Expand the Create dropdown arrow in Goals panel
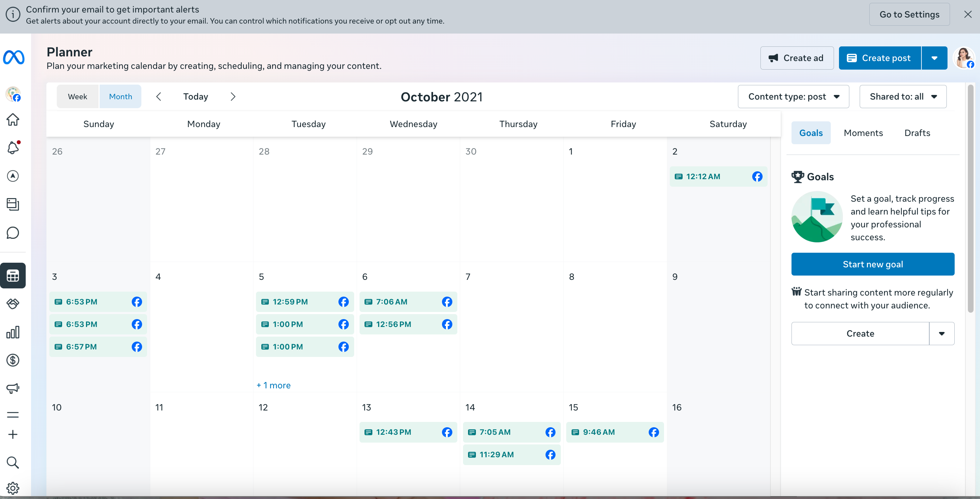Viewport: 980px width, 499px height. point(941,333)
